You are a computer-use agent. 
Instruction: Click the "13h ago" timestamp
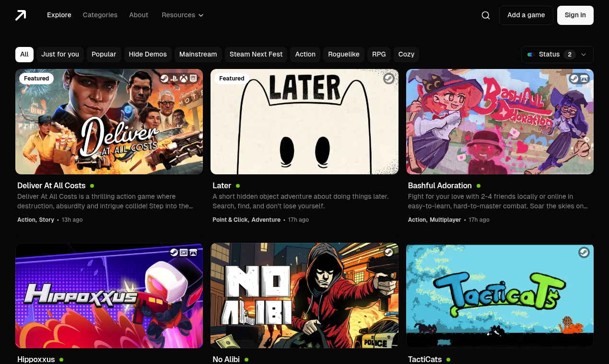72,220
